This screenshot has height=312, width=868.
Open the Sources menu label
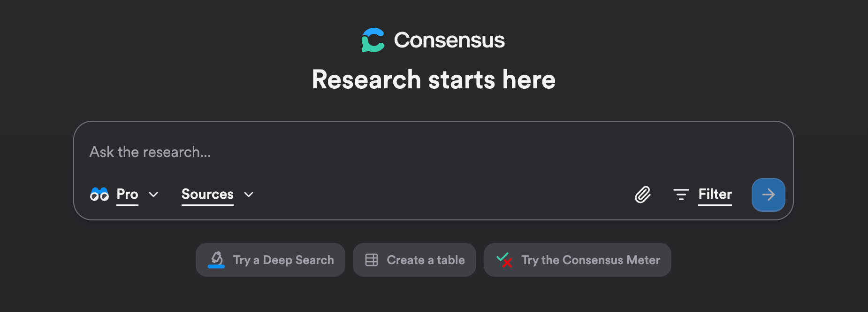tap(207, 194)
